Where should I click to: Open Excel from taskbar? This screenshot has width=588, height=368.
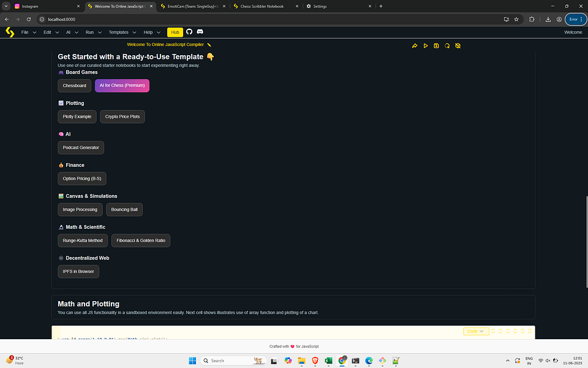tap(328, 361)
